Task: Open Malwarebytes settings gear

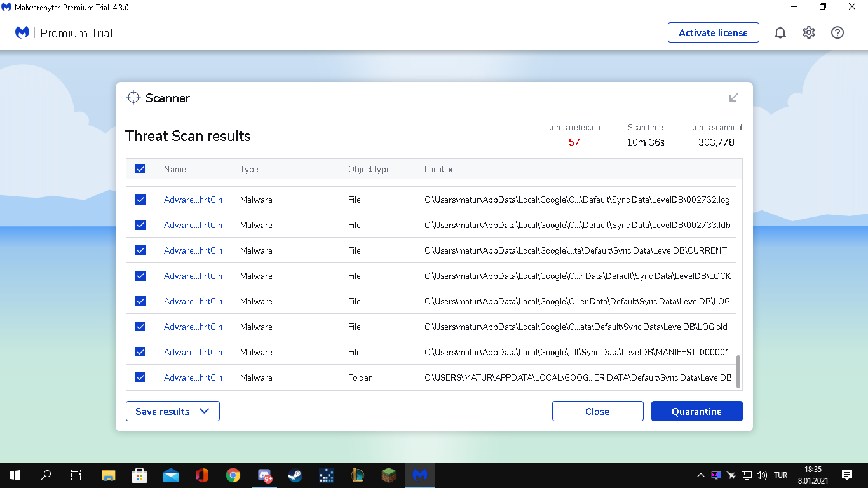Action: 809,33
